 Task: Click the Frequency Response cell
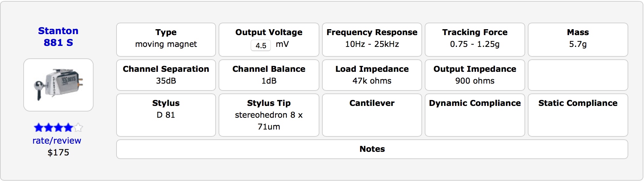point(372,39)
